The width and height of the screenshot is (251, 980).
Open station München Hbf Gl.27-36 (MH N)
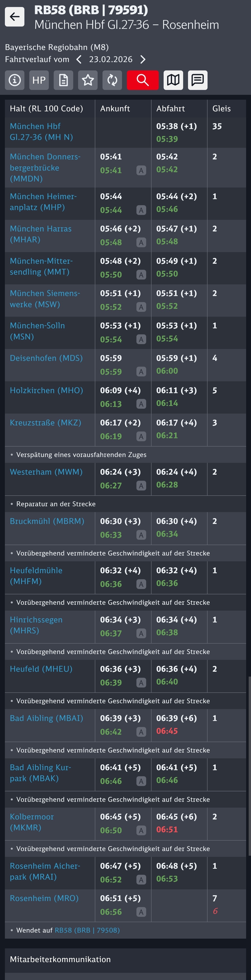click(x=41, y=132)
